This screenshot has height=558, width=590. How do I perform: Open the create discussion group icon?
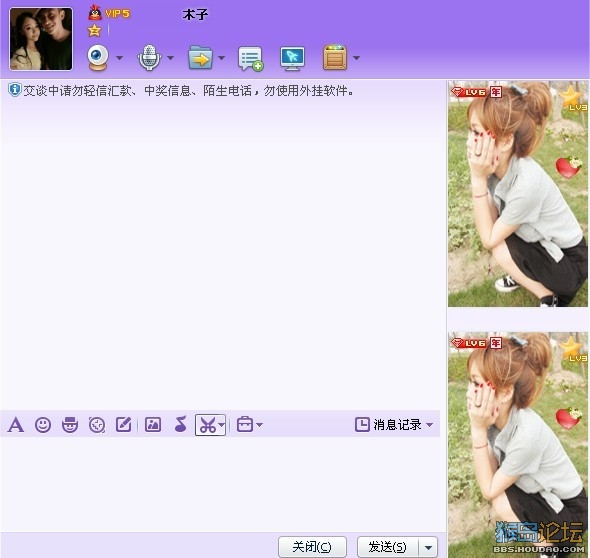tap(251, 58)
